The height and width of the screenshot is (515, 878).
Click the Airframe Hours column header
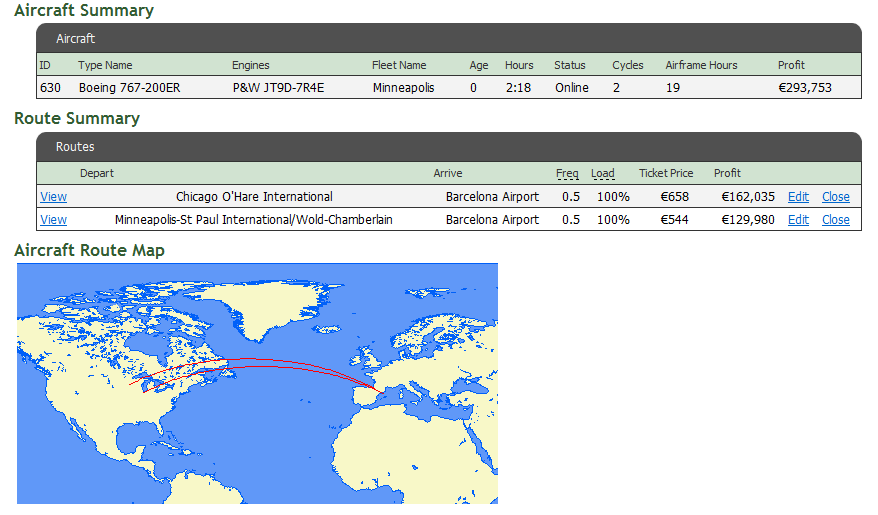tap(701, 65)
